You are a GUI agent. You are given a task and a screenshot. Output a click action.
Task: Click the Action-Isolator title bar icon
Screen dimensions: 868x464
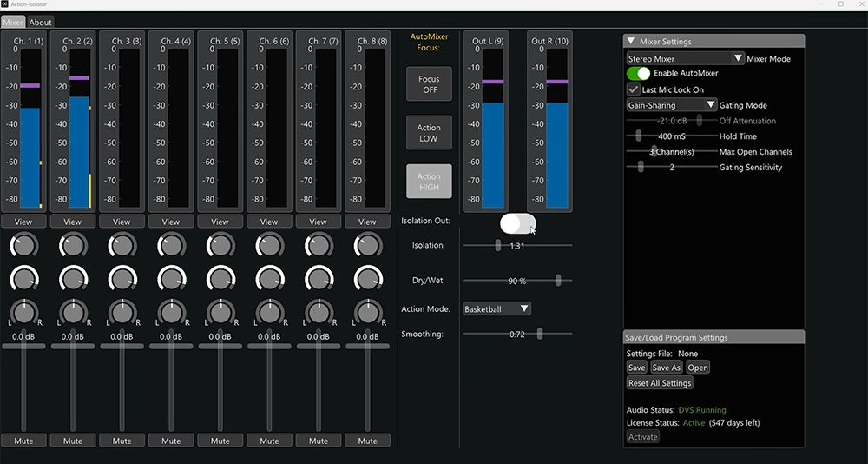(4, 4)
